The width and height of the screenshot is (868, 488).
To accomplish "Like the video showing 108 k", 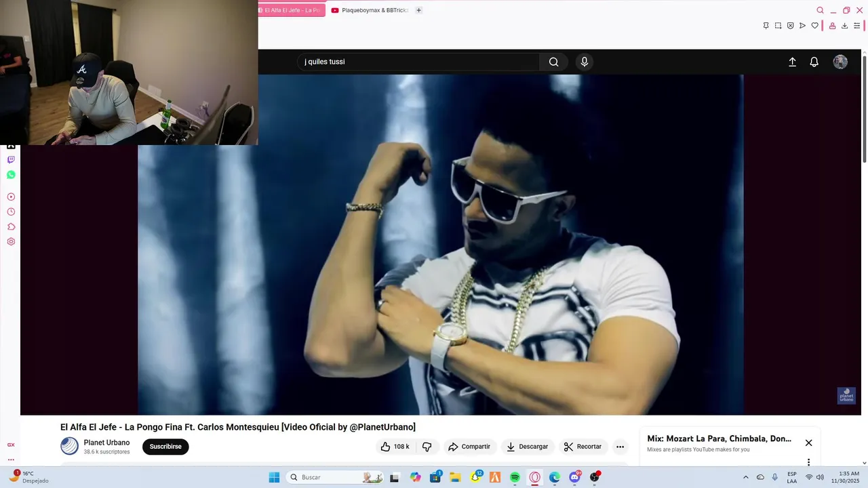I will (x=395, y=447).
